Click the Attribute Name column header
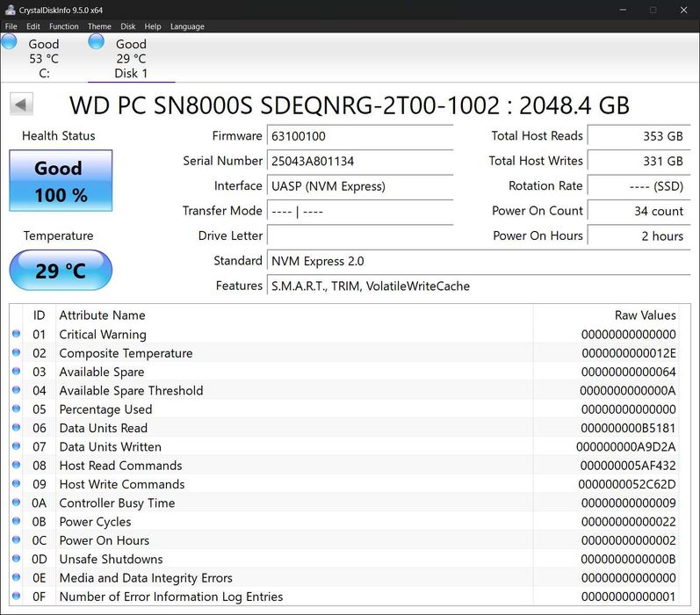Screen dimensions: 700x615 [x=294, y=315]
